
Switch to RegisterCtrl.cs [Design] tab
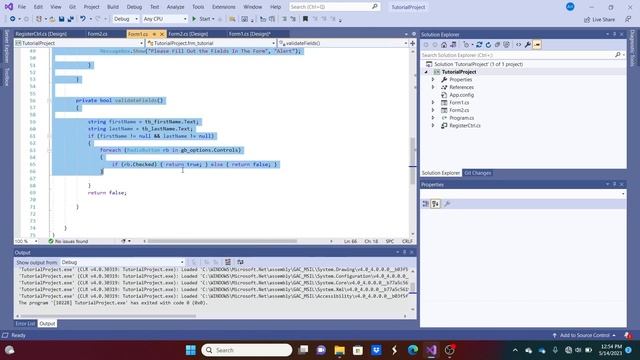pos(41,34)
